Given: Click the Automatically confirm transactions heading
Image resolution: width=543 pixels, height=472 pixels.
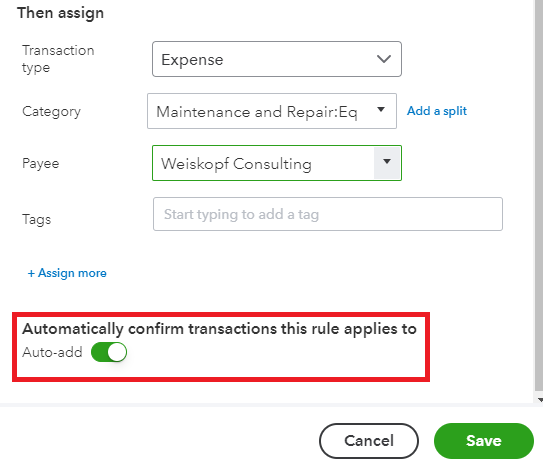Looking at the screenshot, I should (x=219, y=329).
